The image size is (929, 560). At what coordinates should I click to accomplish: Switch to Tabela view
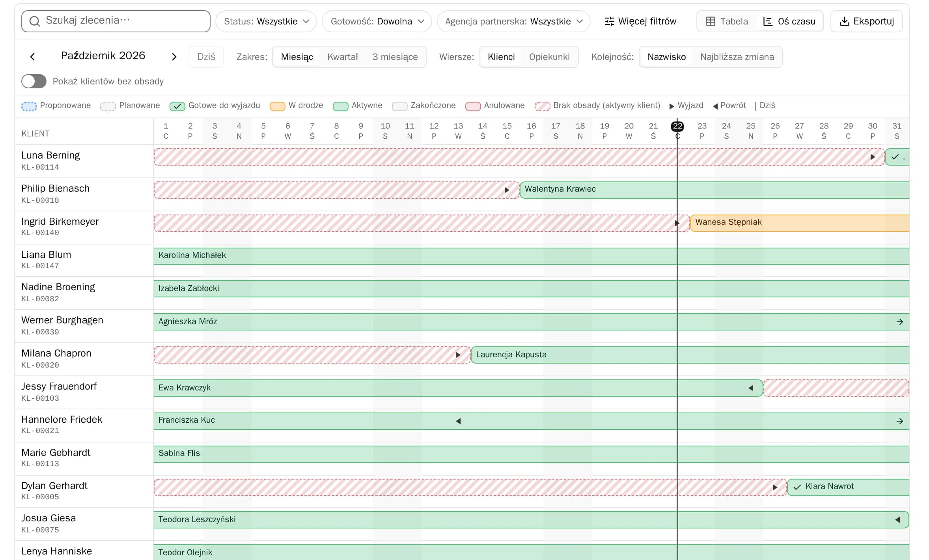(x=727, y=21)
